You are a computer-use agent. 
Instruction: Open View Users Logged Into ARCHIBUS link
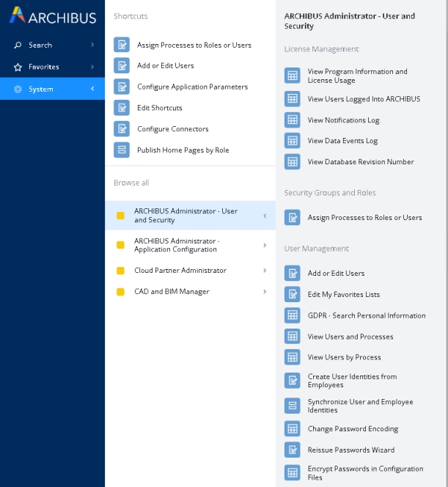[x=364, y=99]
